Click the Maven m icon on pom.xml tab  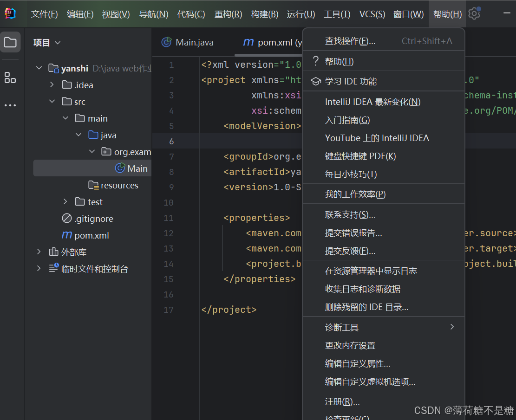pos(248,42)
